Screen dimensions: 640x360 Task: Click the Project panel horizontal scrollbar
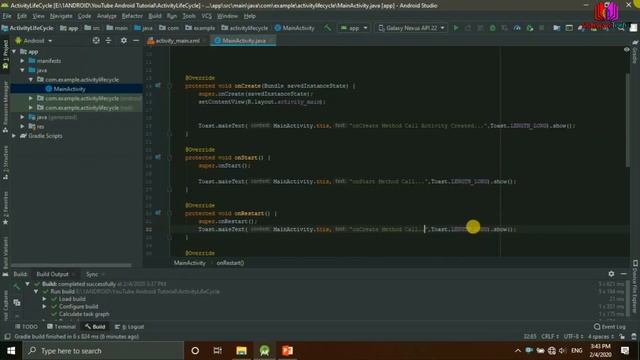[71, 265]
